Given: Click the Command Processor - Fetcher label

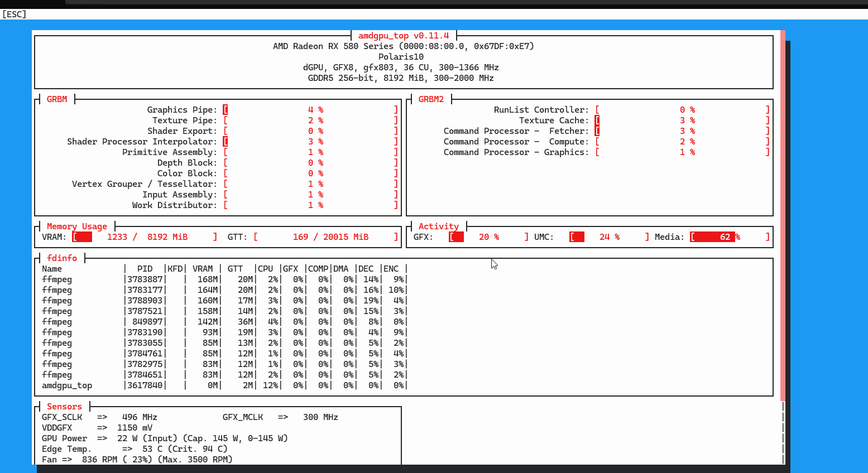Looking at the screenshot, I should click(x=516, y=131).
